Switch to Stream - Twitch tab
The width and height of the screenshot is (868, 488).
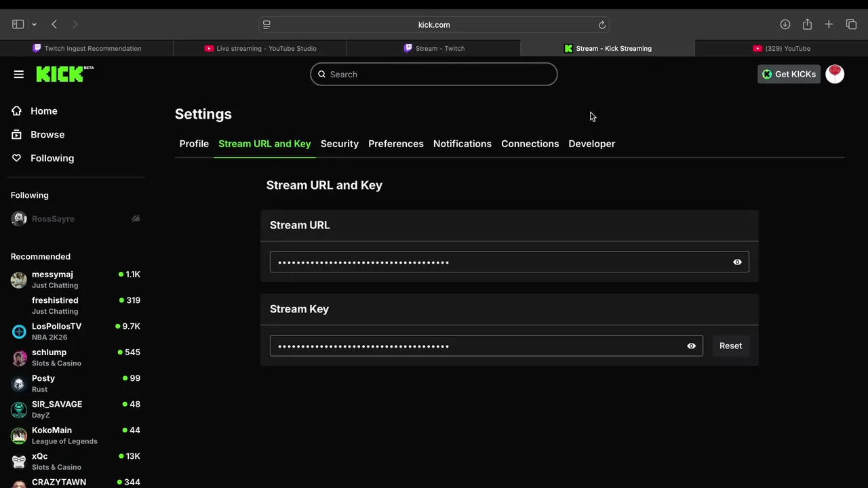click(434, 48)
